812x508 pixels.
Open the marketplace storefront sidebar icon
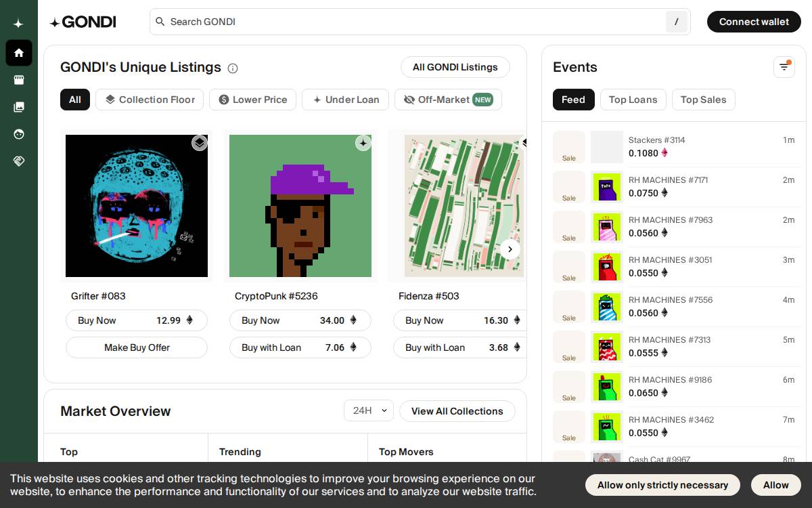click(19, 80)
